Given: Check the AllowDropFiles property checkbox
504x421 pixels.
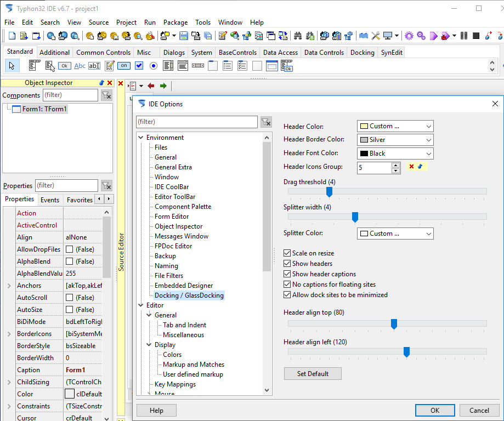Looking at the screenshot, I should click(x=70, y=249).
